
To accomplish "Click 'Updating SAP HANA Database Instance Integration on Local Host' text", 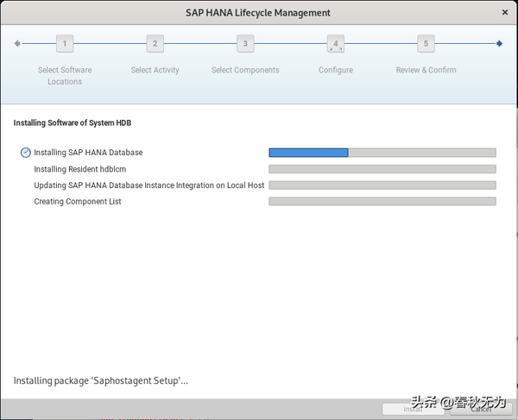I will pos(149,185).
